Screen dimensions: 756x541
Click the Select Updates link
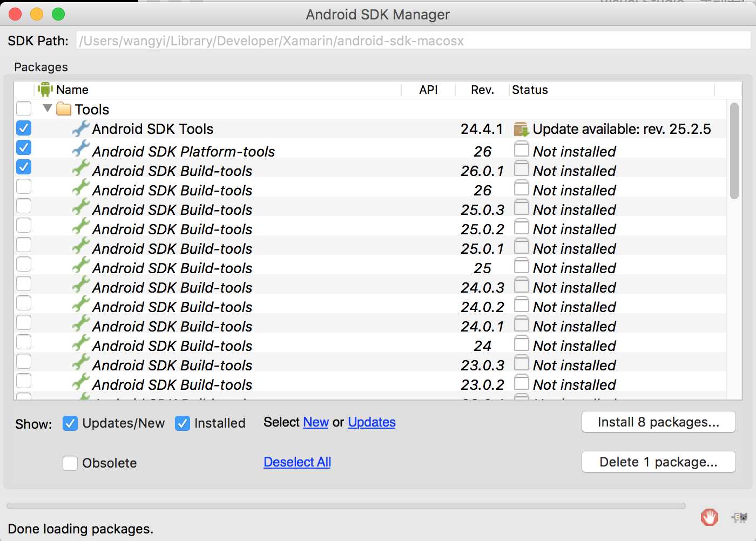[372, 422]
